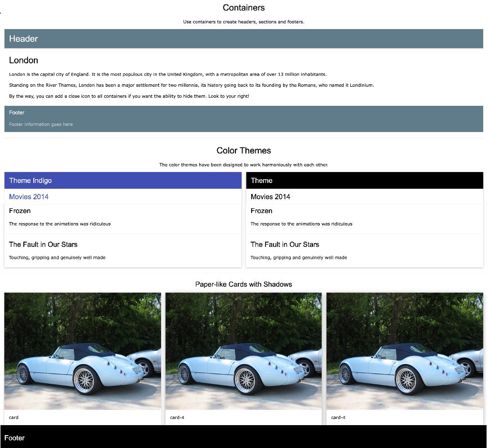This screenshot has height=448, width=488.
Task: Click the Paper-like Cards with Shadows heading
Action: point(244,284)
